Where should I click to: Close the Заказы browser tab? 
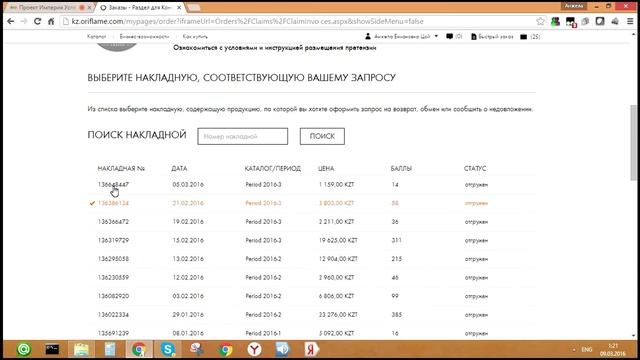179,7
